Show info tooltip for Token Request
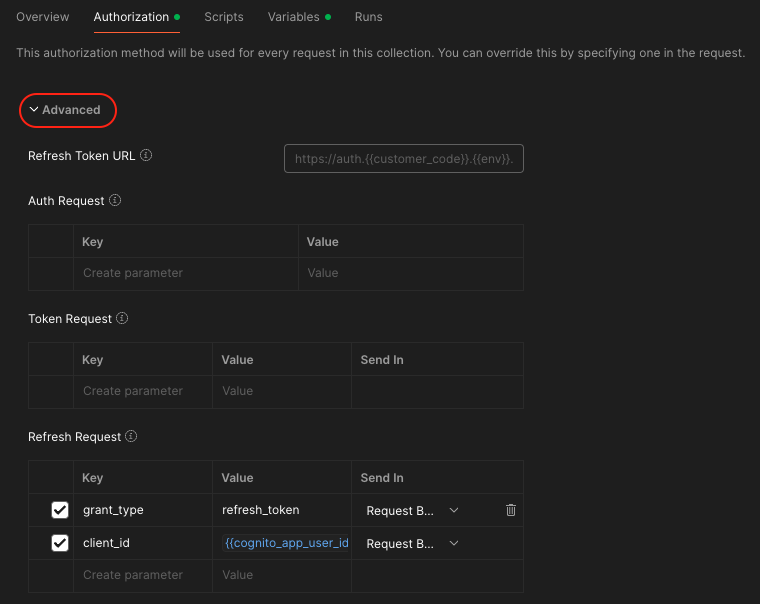760x604 pixels. [x=122, y=318]
